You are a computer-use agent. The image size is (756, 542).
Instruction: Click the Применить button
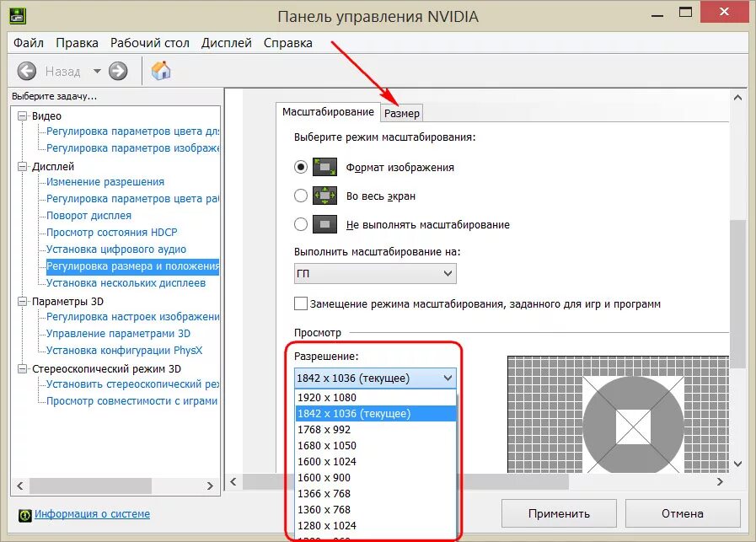point(559,513)
